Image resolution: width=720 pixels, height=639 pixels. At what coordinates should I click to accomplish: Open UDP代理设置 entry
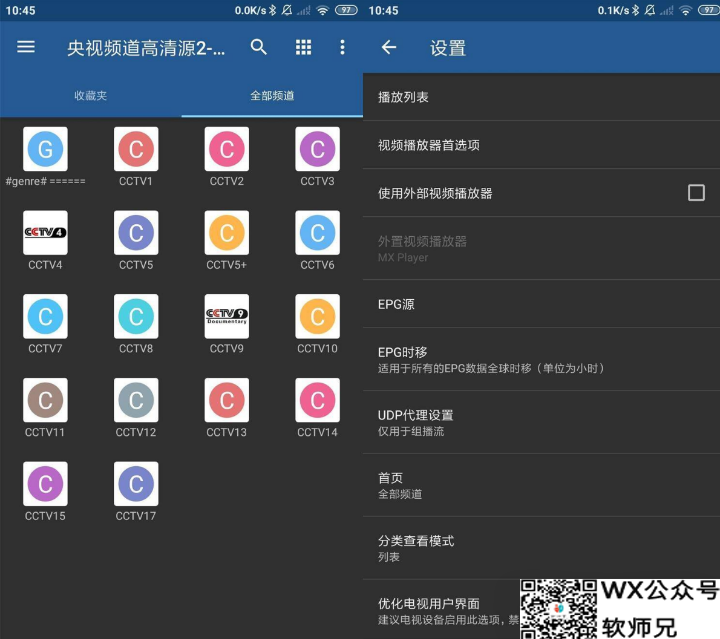point(541,422)
